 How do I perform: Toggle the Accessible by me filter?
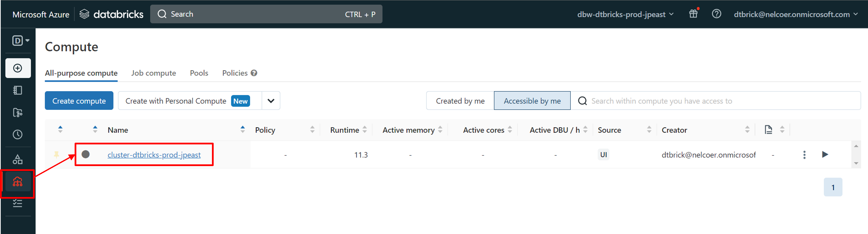(532, 101)
